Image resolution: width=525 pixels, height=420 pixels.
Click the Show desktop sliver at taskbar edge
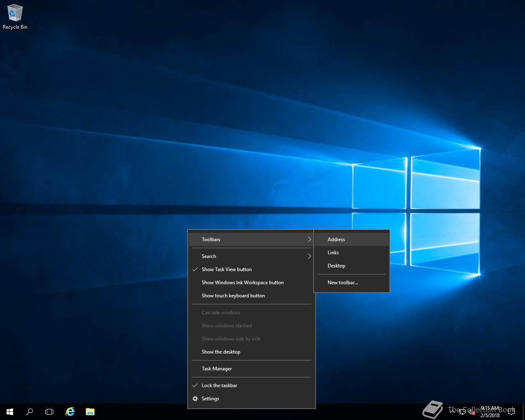524,411
